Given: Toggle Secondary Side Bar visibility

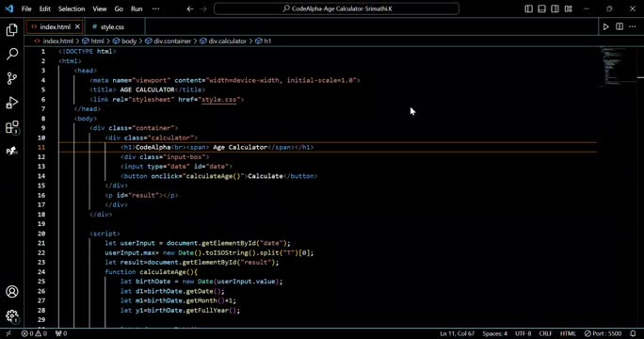Looking at the screenshot, I should tap(555, 8).
